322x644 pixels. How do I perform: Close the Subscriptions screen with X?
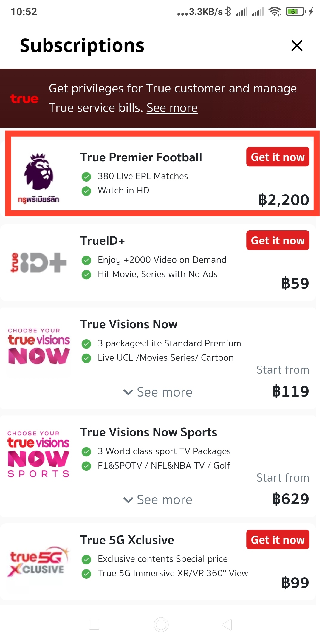pyautogui.click(x=297, y=46)
